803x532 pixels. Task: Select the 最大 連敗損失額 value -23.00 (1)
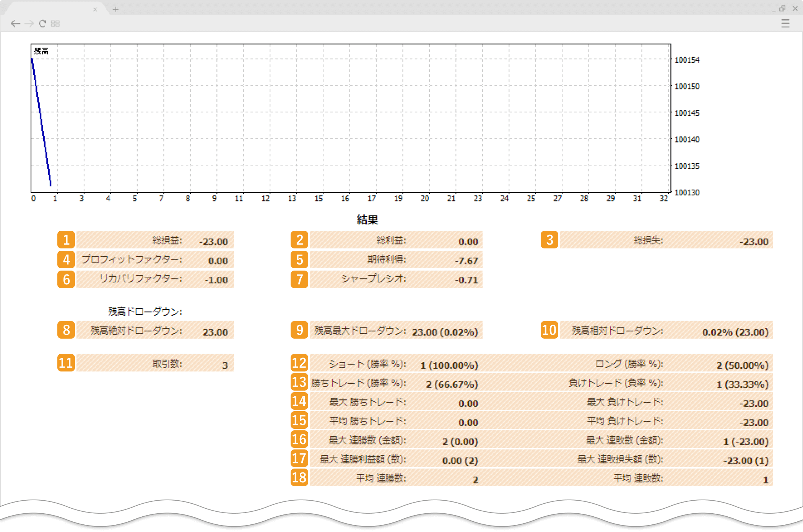(x=746, y=461)
